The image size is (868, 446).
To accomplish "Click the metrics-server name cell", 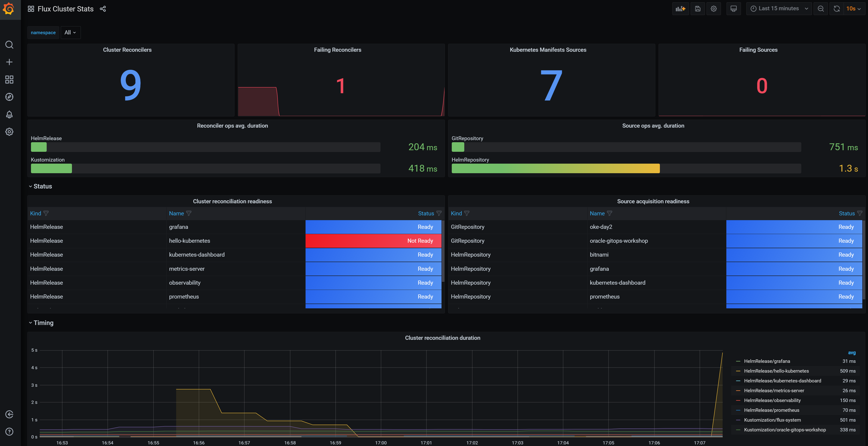I will click(x=235, y=268).
